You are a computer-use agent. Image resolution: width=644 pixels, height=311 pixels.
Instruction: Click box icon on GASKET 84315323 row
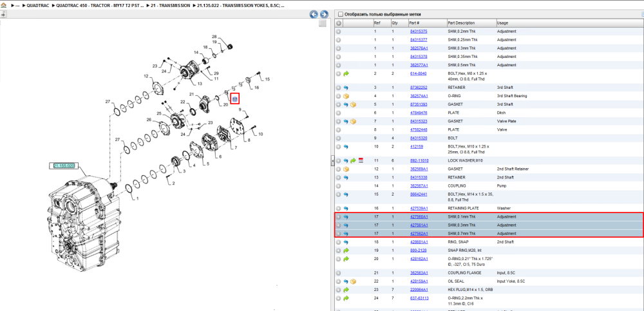coord(353,122)
